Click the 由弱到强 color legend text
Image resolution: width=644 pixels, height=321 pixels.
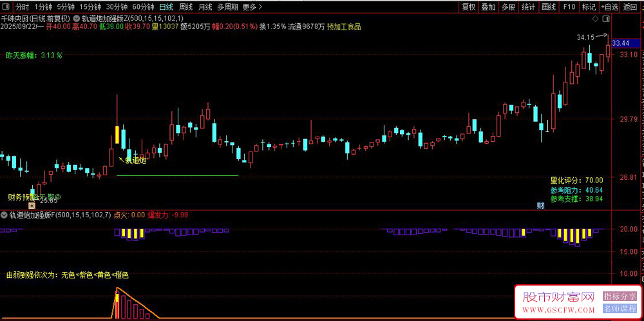click(x=68, y=275)
